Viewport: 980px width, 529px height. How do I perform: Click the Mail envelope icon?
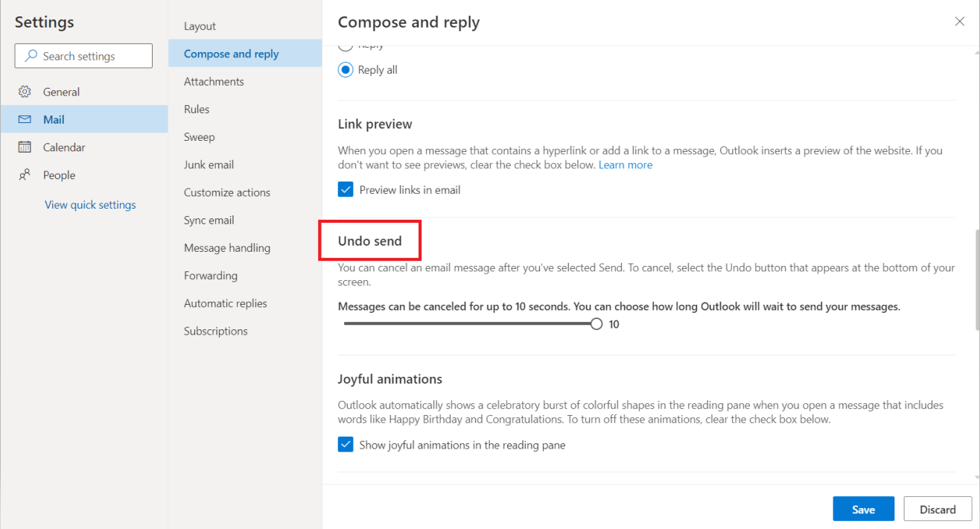coord(25,119)
